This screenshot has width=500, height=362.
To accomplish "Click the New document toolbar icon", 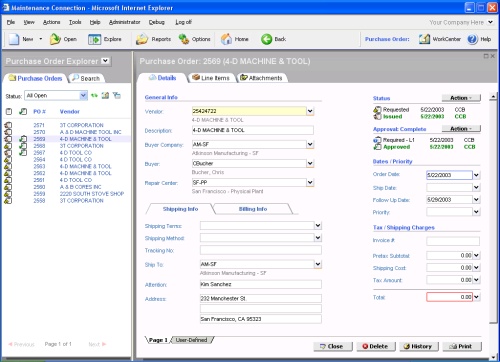I will [x=14, y=39].
